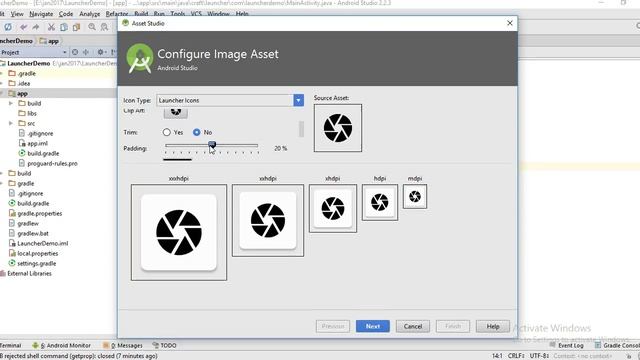Click the LauncherDemo.iml file icon

pyautogui.click(x=12, y=243)
